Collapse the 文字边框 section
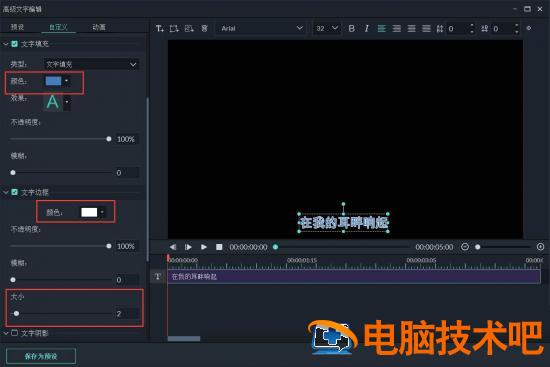550x367 pixels. point(6,192)
